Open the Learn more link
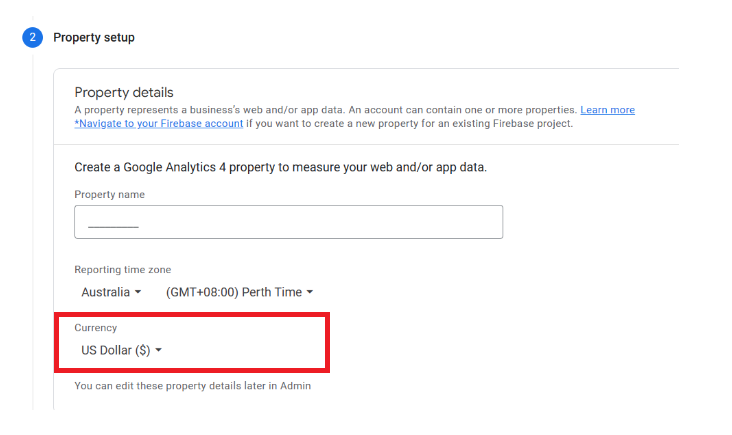 click(x=607, y=110)
